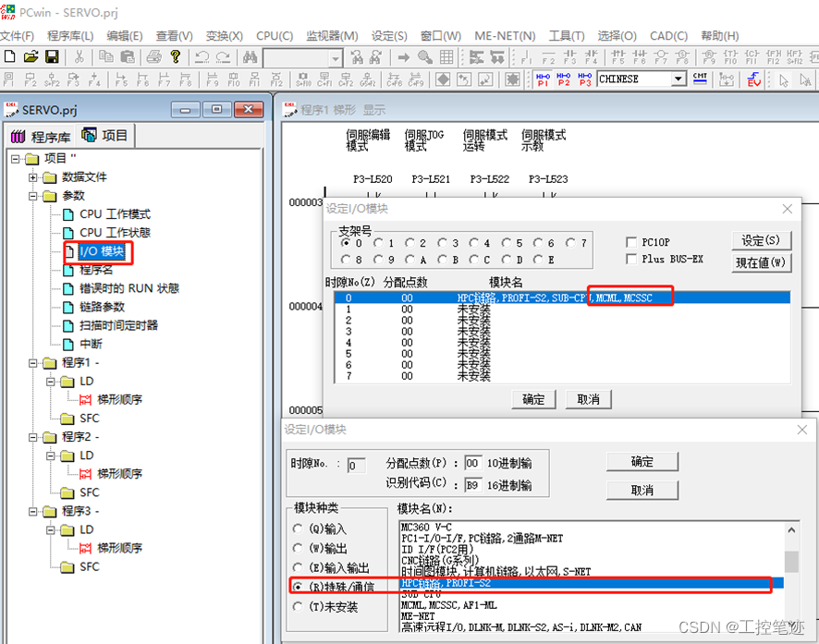Click the 设定(S) button

[x=761, y=240]
